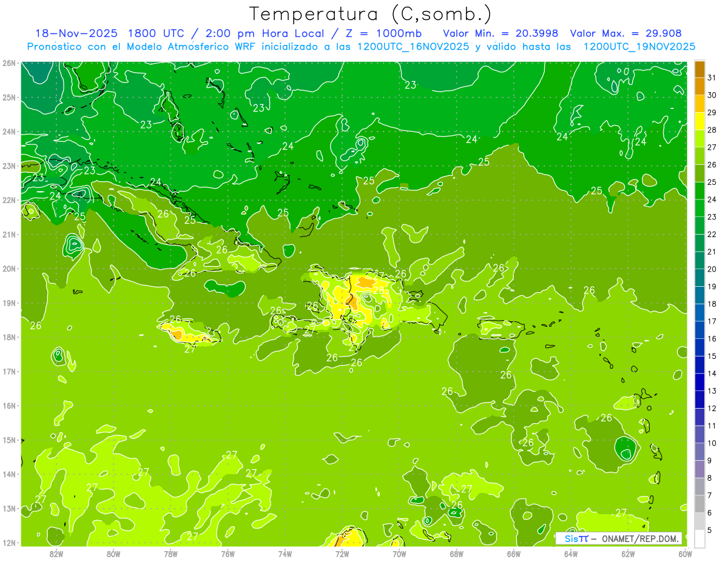
Task: Click the "82W" longitude axis label
Action: 56,553
